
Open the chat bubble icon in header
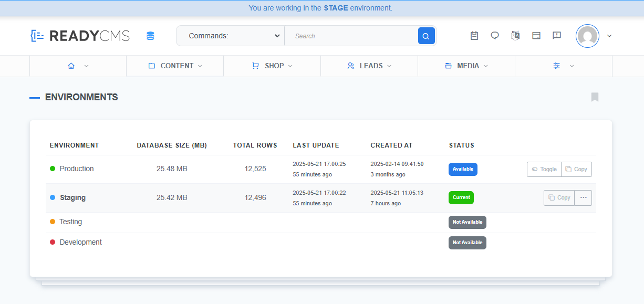click(x=495, y=36)
